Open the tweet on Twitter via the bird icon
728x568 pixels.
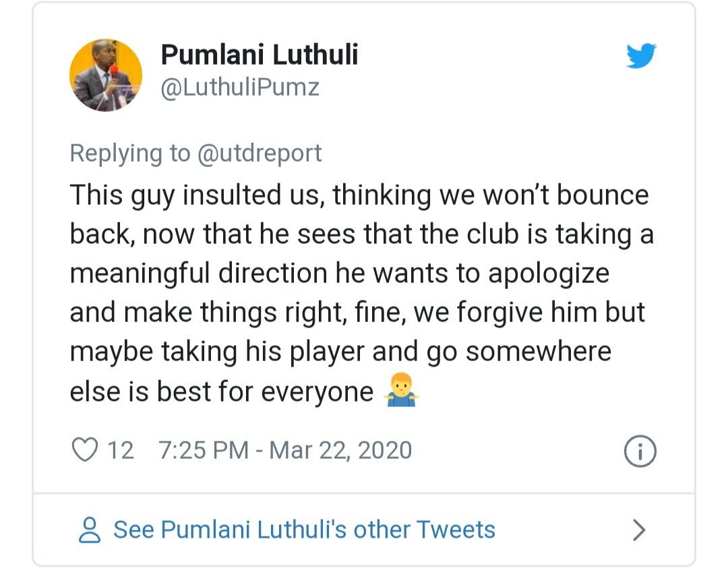[x=641, y=57]
